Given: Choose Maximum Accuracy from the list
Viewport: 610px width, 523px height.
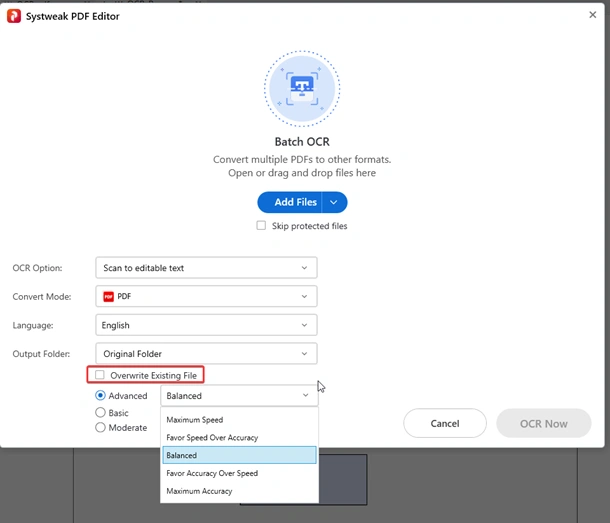Looking at the screenshot, I should tap(239, 491).
